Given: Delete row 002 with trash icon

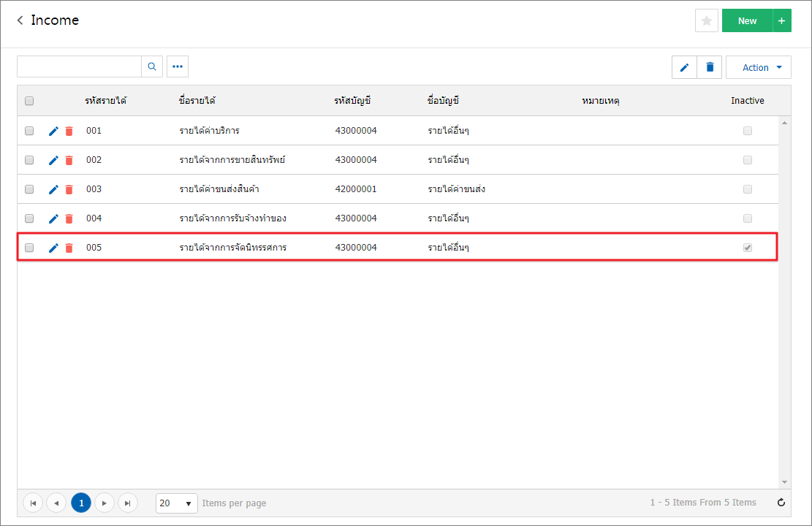Looking at the screenshot, I should tap(69, 160).
